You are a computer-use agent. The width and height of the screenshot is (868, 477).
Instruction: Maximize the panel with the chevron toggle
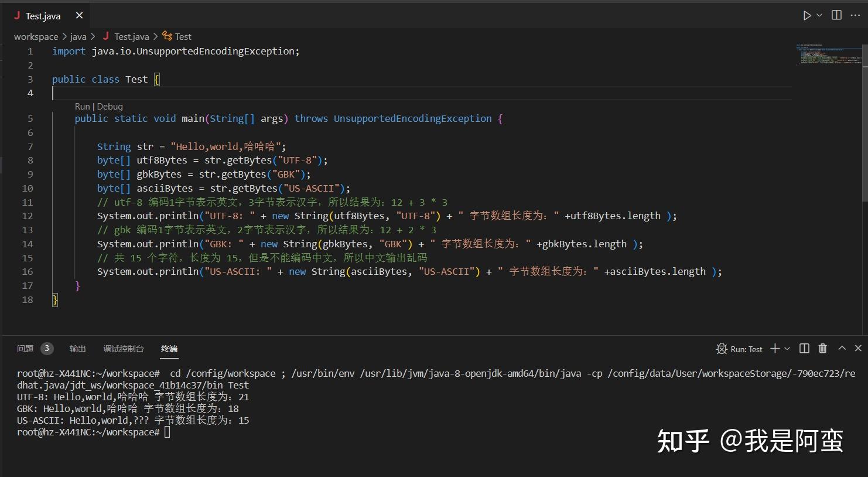(x=842, y=349)
